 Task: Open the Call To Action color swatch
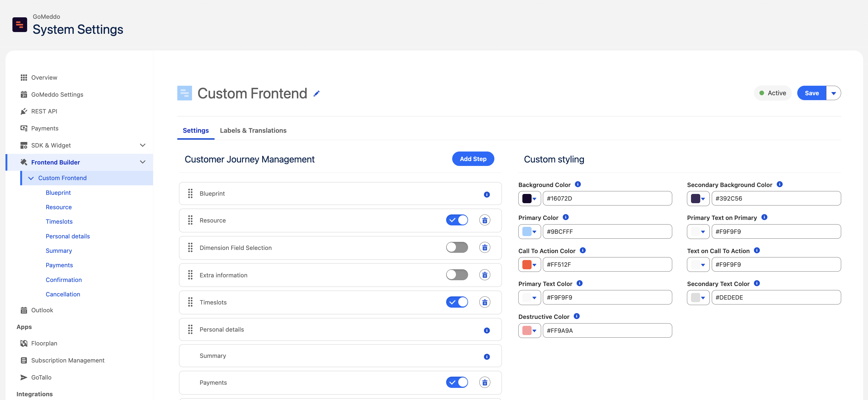tap(529, 265)
